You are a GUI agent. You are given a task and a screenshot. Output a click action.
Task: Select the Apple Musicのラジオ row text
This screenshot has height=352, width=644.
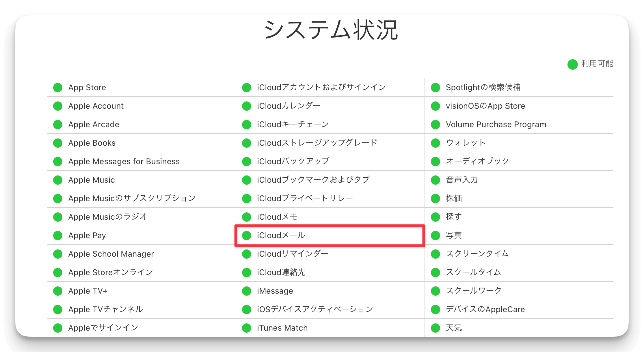(108, 217)
